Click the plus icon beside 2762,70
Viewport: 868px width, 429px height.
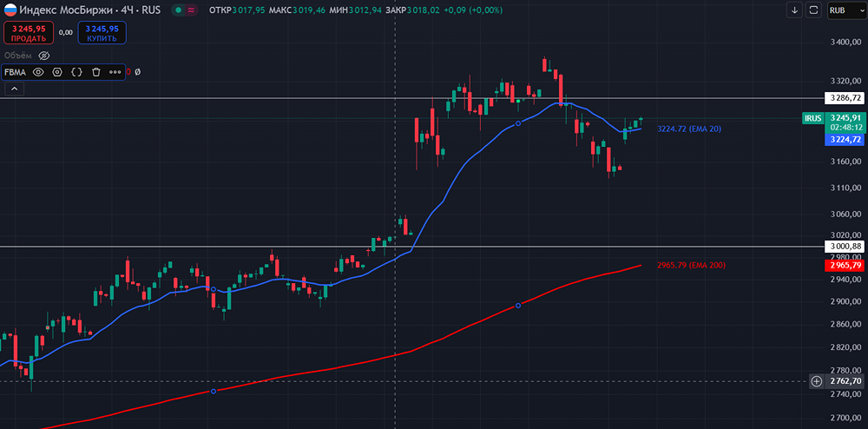pos(817,381)
